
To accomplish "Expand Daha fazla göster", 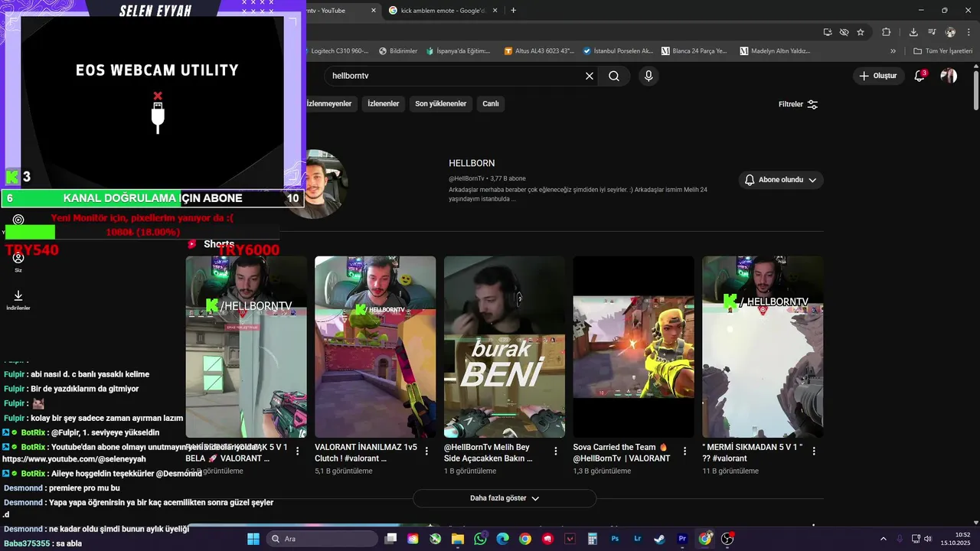I will pyautogui.click(x=505, y=498).
